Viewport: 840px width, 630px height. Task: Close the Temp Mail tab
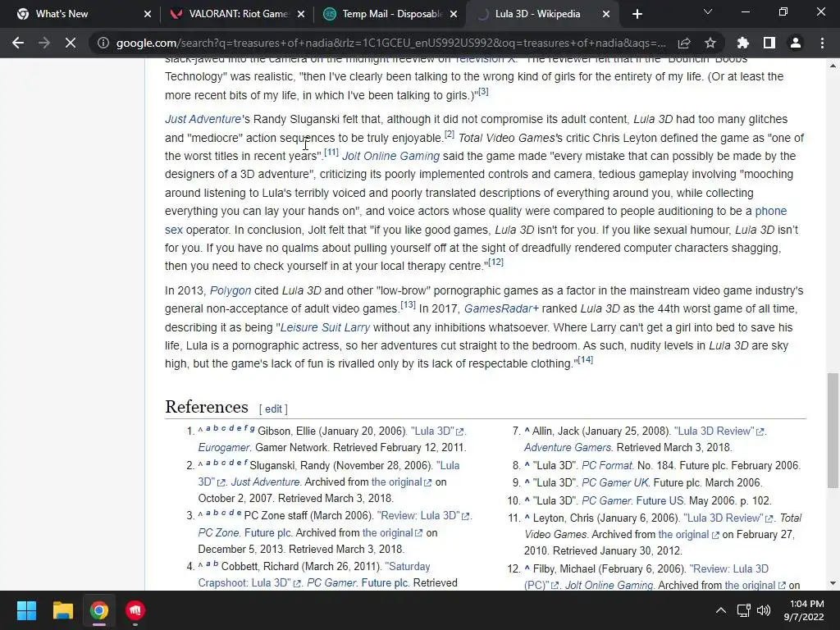[454, 14]
